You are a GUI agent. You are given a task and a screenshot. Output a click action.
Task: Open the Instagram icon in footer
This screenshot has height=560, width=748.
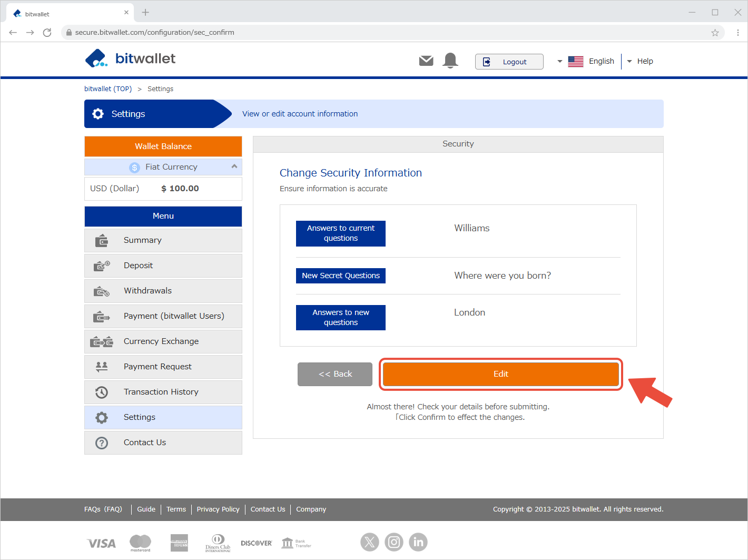click(394, 542)
